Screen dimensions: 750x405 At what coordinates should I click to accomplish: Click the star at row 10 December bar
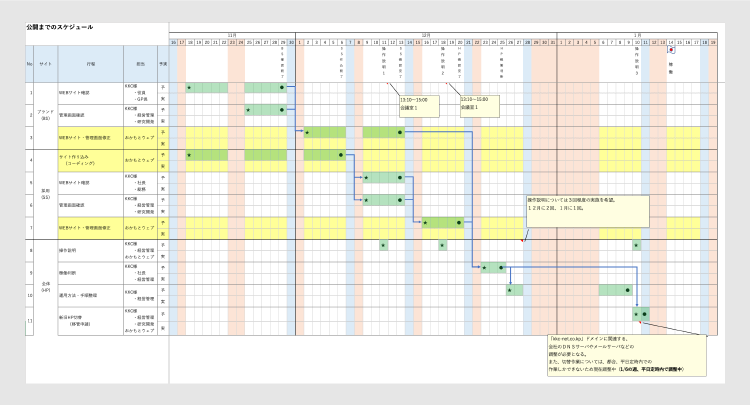point(509,290)
